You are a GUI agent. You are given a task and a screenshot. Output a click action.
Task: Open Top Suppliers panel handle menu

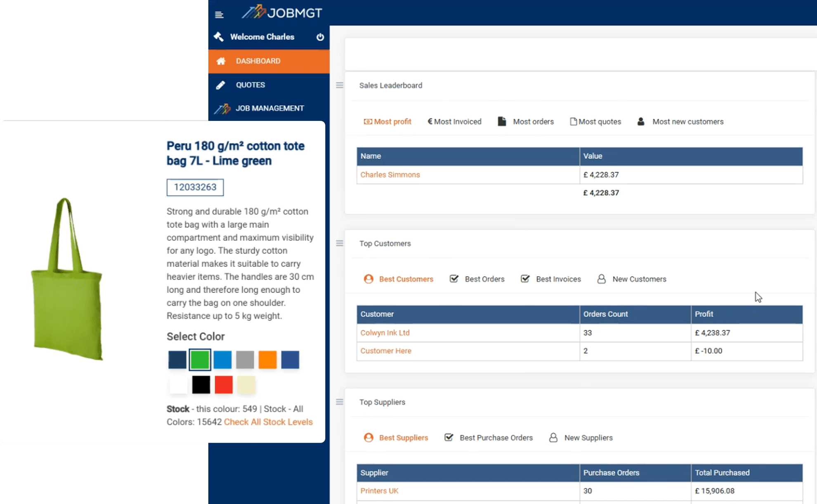pyautogui.click(x=340, y=402)
